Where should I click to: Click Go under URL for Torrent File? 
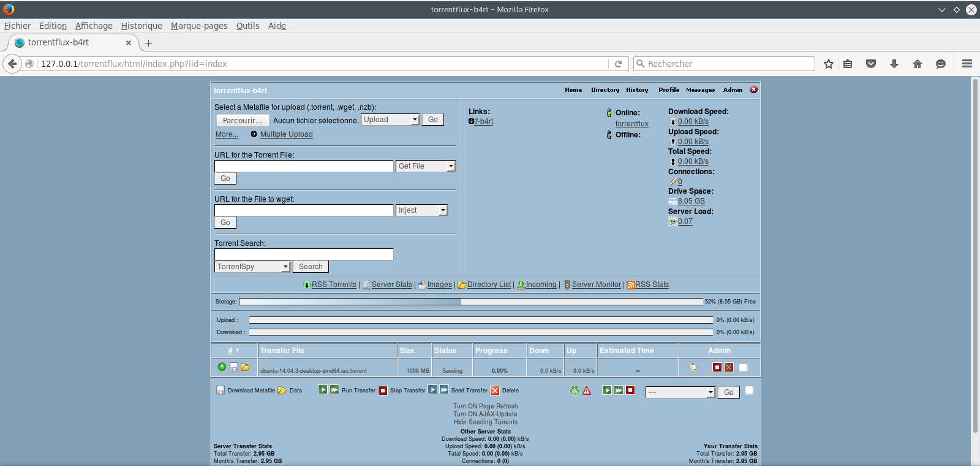[225, 178]
